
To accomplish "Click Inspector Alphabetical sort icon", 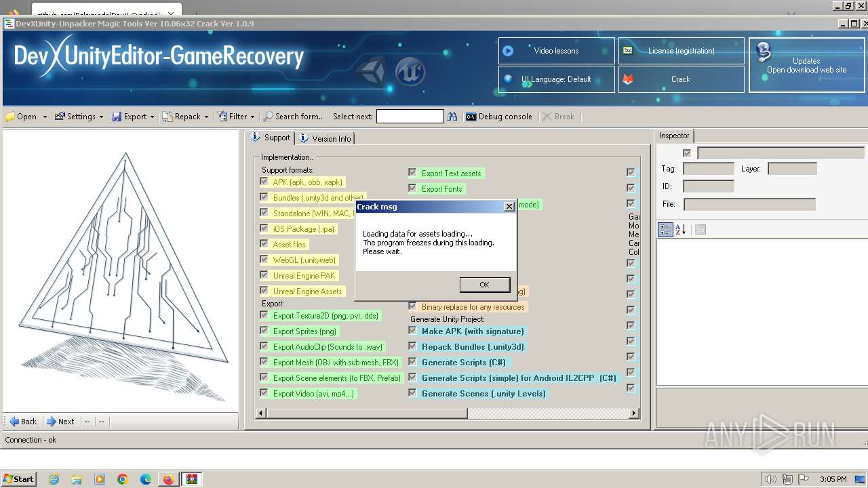I will (x=681, y=230).
